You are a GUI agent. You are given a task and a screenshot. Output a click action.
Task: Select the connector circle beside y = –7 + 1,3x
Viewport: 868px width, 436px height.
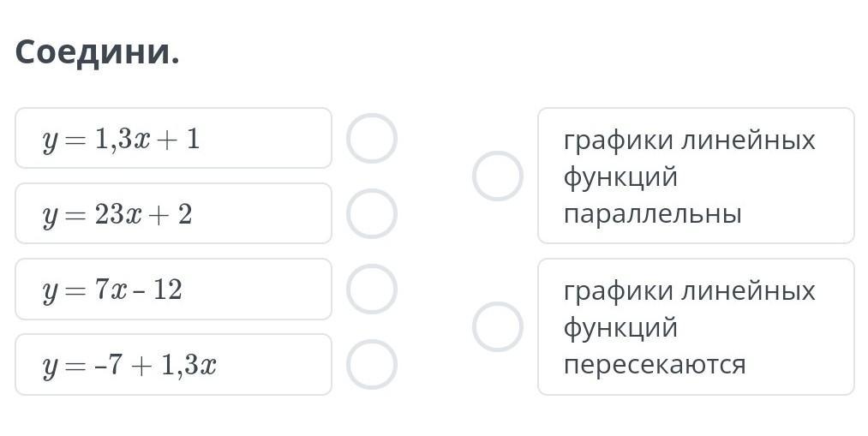[x=371, y=365]
